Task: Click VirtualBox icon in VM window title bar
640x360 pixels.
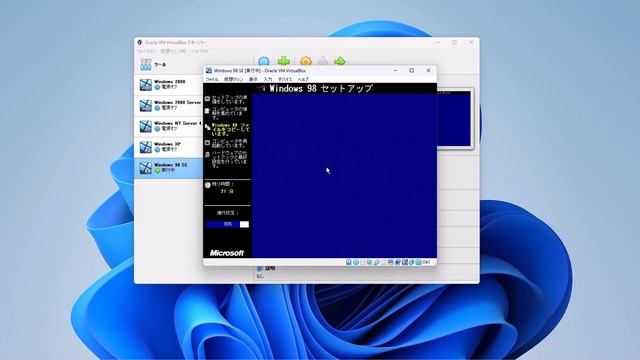Action: click(209, 71)
